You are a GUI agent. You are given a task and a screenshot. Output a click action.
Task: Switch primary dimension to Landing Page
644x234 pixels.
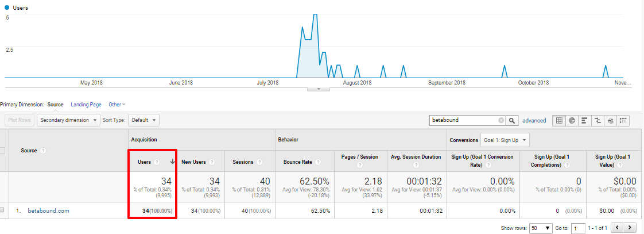pos(86,105)
